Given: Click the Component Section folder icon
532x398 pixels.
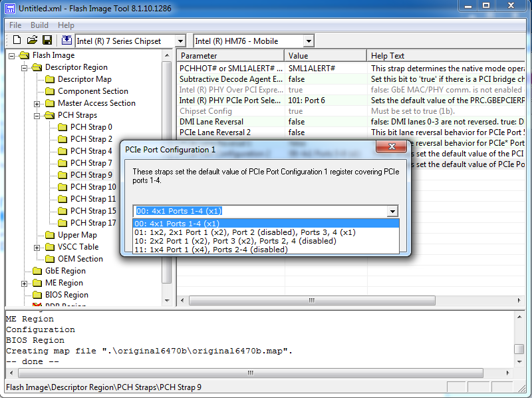Looking at the screenshot, I should (x=50, y=91).
